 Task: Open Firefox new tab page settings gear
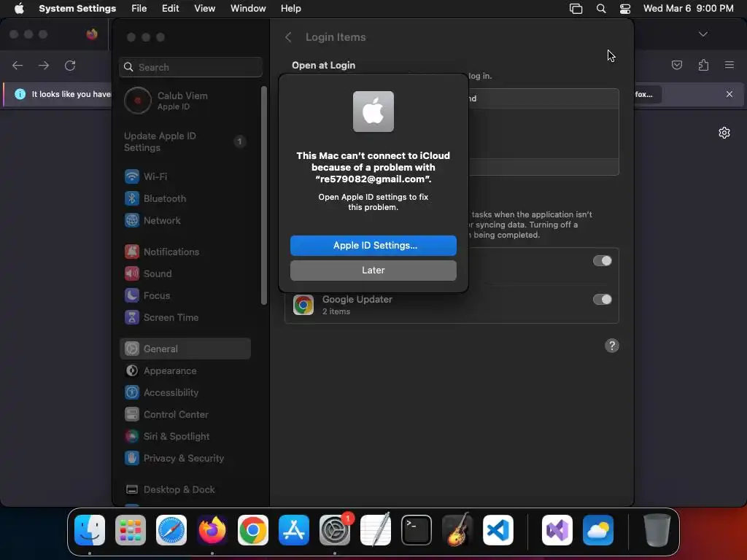724,133
